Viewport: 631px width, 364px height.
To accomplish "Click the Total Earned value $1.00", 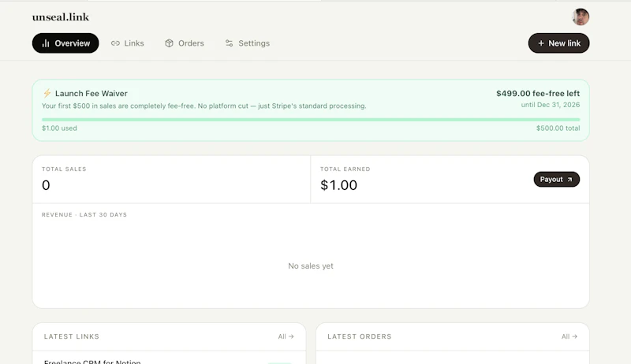I will click(x=338, y=185).
